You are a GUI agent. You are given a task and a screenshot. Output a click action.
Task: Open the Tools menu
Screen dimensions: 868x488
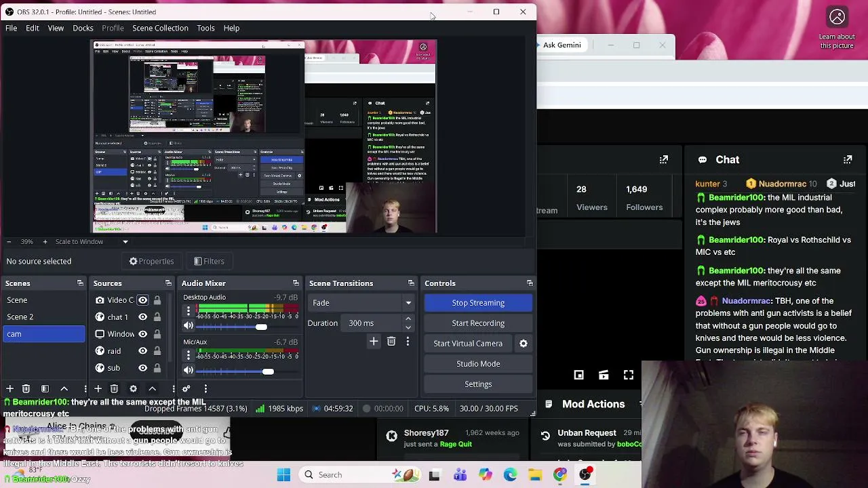click(x=205, y=28)
